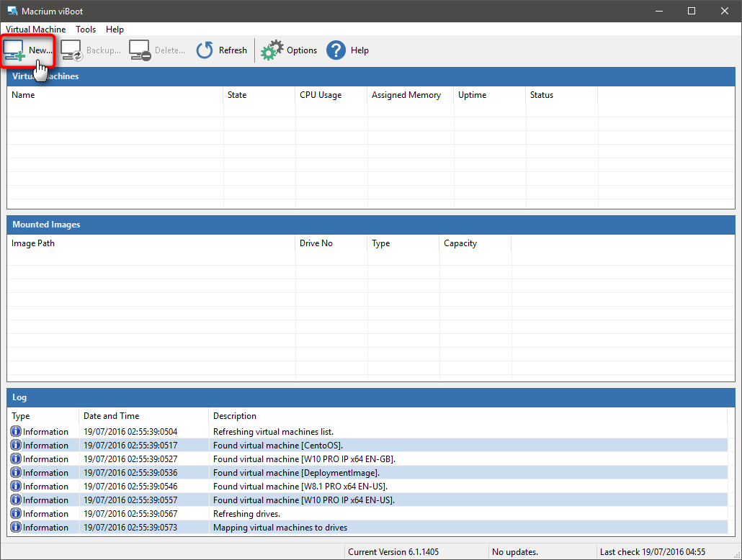Select 'Found virtual machine [W10 PRO IP x64 EN-US].'
This screenshot has height=560, width=742.
coord(304,500)
